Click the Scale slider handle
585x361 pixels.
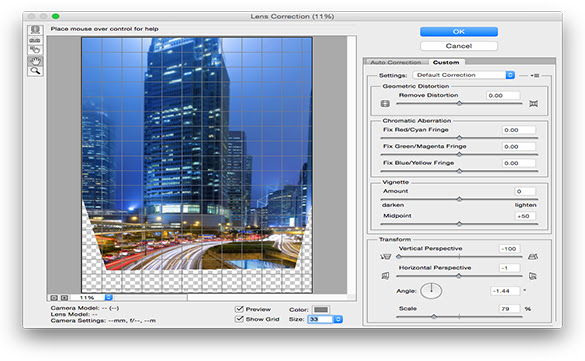pyautogui.click(x=434, y=317)
